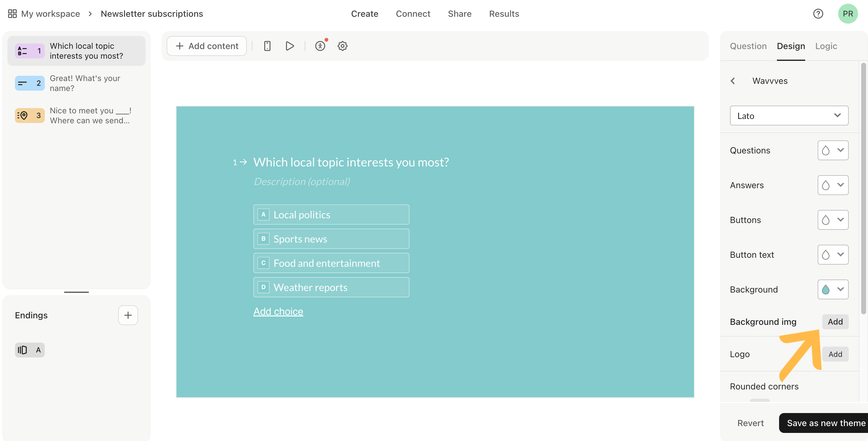The width and height of the screenshot is (868, 441).
Task: Open the PR user avatar menu
Action: coord(848,14)
